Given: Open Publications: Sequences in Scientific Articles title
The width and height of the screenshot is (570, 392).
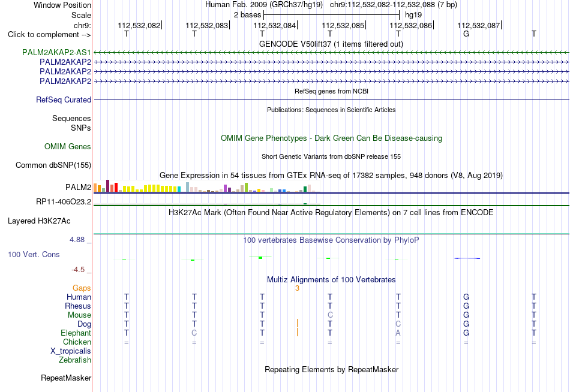Looking at the screenshot, I should (x=331, y=110).
